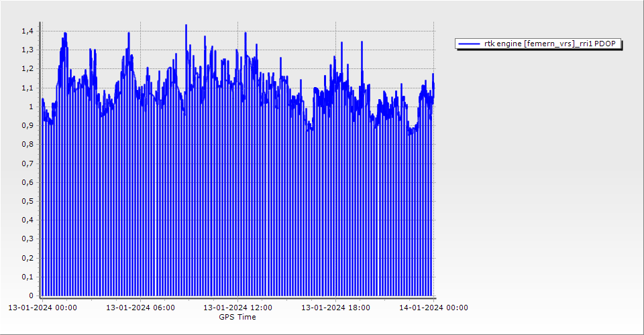Click the 0,5 value on the y-axis
This screenshot has width=644, height=335.
[x=27, y=201]
